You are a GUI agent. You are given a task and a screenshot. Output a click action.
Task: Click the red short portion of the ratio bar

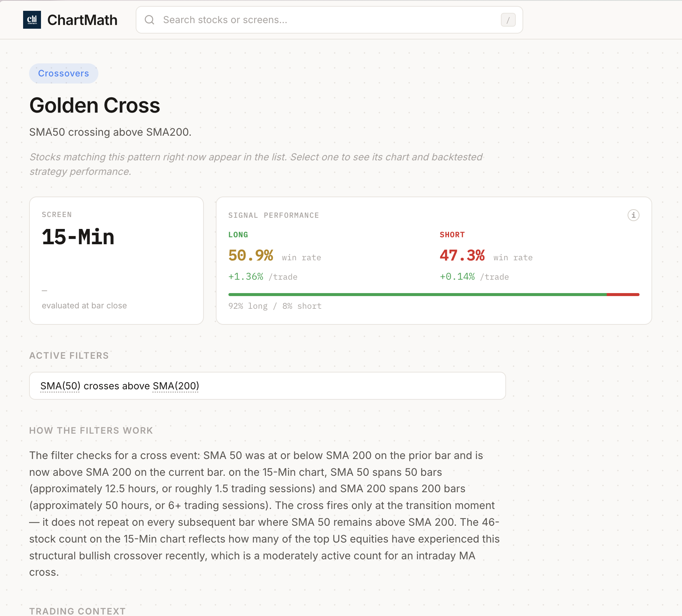(x=623, y=295)
